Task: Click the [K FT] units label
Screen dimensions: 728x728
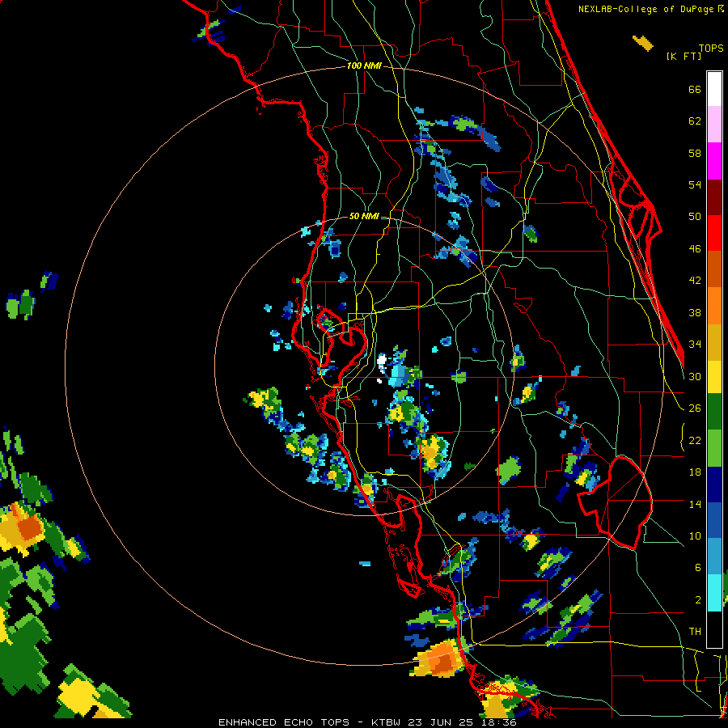Action: point(684,56)
